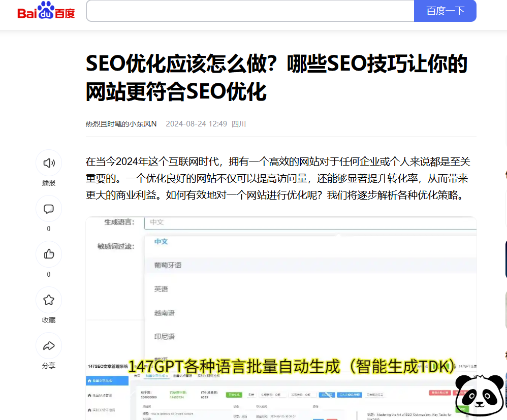The height and width of the screenshot is (420, 507).
Task: Focus the Baidu search input box
Action: point(250,11)
